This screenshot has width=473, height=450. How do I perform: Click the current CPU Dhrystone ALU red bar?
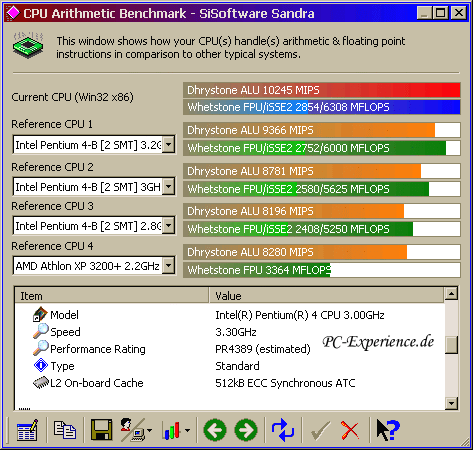click(322, 90)
